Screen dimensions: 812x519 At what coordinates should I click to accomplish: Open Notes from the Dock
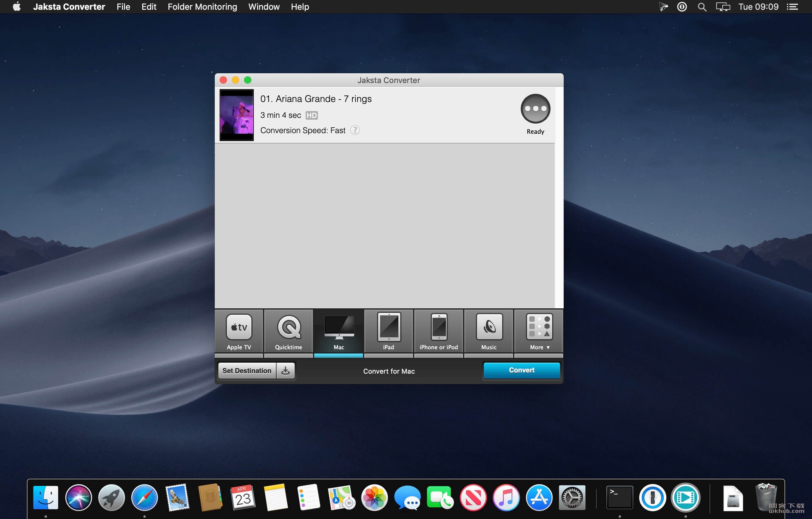click(x=275, y=497)
